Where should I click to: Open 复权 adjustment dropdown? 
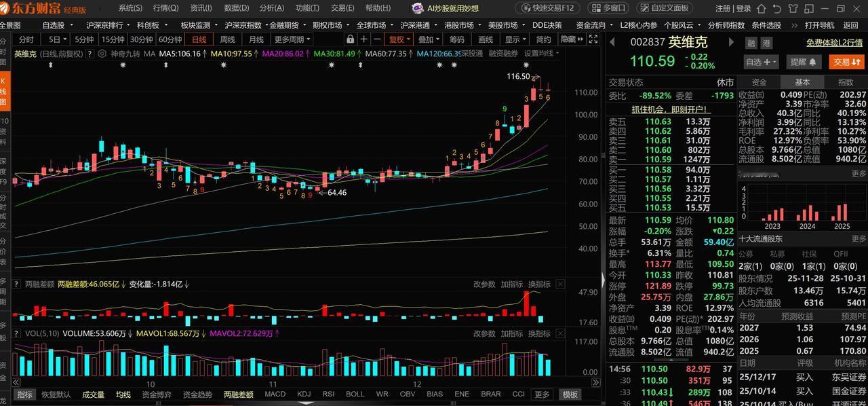pyautogui.click(x=399, y=39)
